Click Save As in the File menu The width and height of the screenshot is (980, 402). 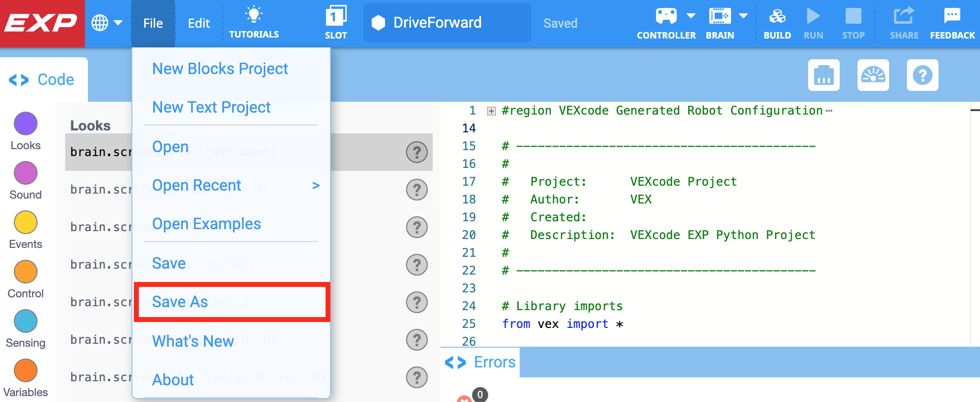pos(231,302)
